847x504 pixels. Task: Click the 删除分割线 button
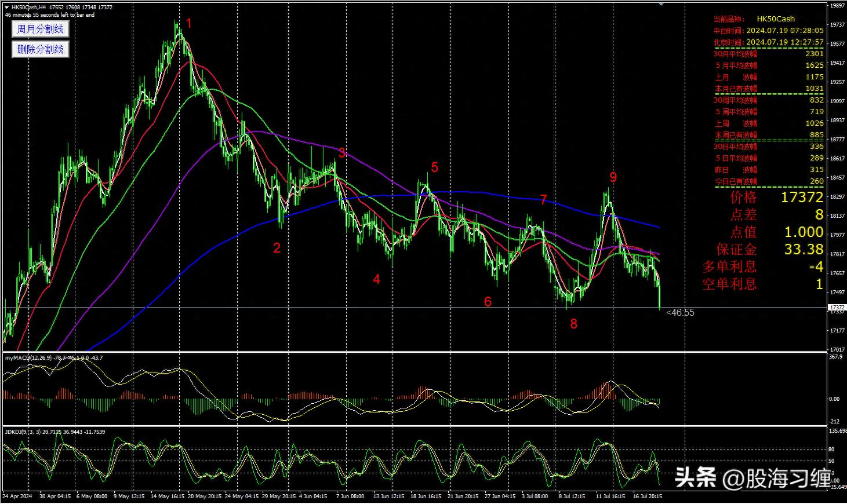pyautogui.click(x=41, y=49)
